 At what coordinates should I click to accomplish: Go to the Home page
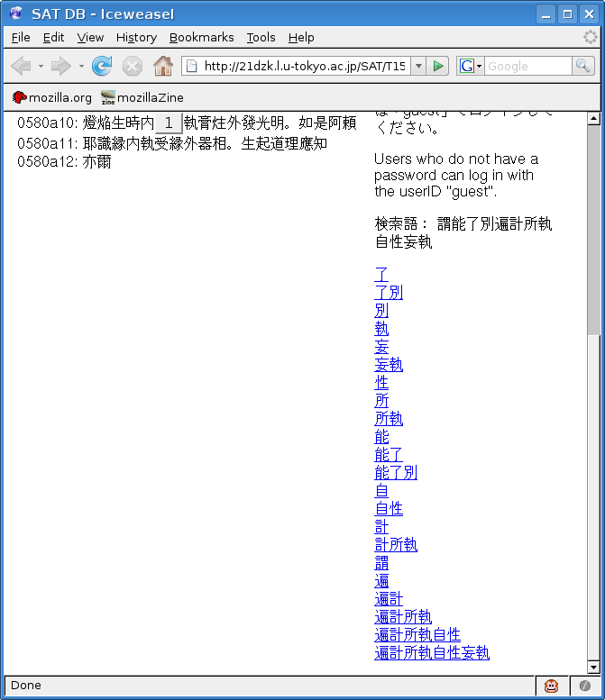point(163,66)
